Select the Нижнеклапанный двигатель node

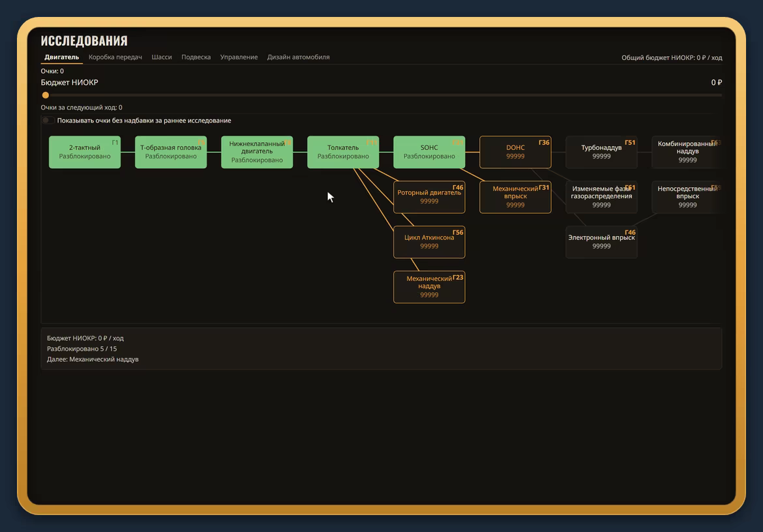pos(257,152)
